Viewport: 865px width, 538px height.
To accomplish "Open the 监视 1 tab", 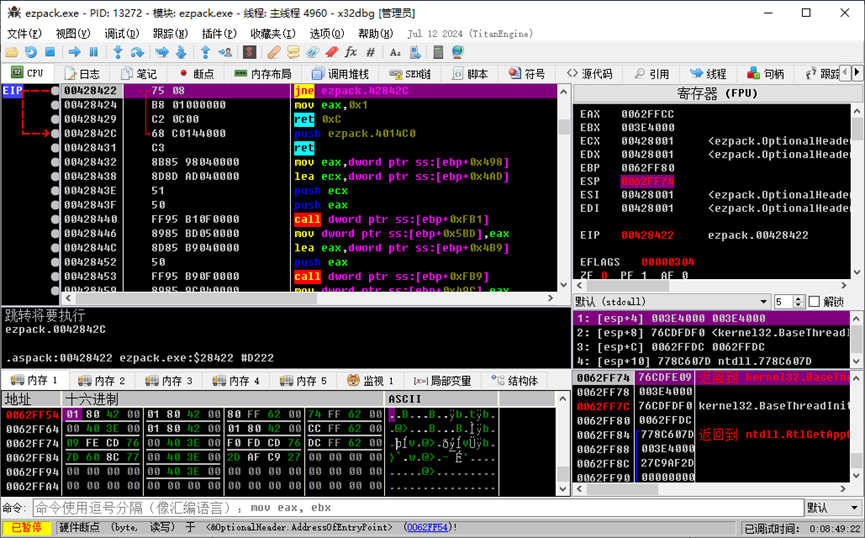I will 371,380.
